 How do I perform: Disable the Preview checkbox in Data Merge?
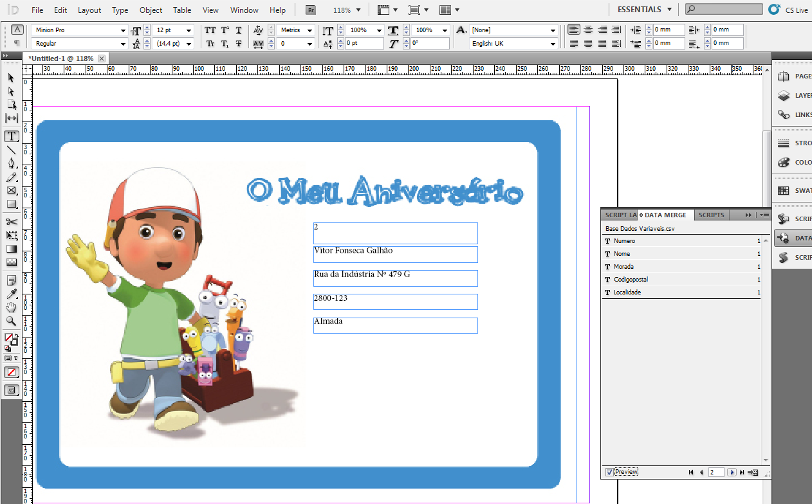coord(609,471)
